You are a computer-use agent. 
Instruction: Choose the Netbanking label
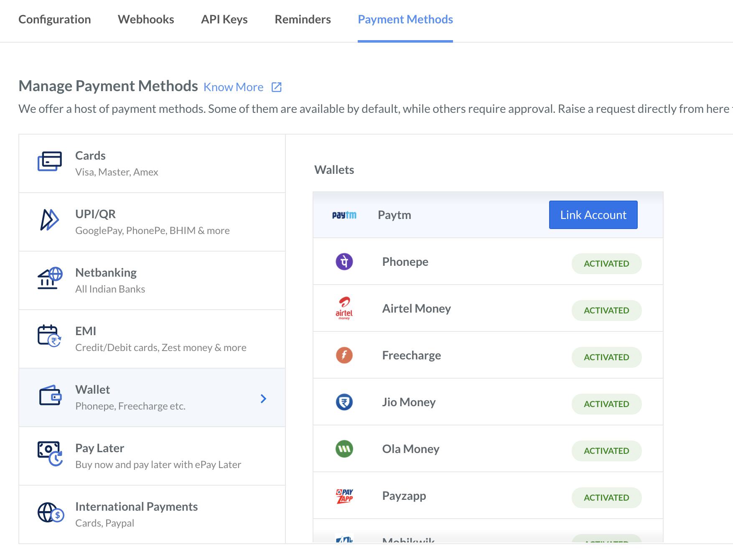click(x=106, y=272)
